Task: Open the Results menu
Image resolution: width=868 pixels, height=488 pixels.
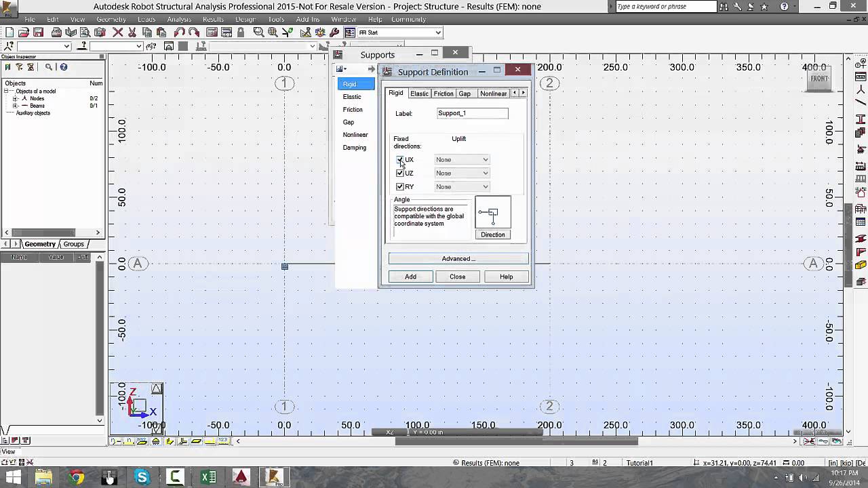Action: pos(213,20)
